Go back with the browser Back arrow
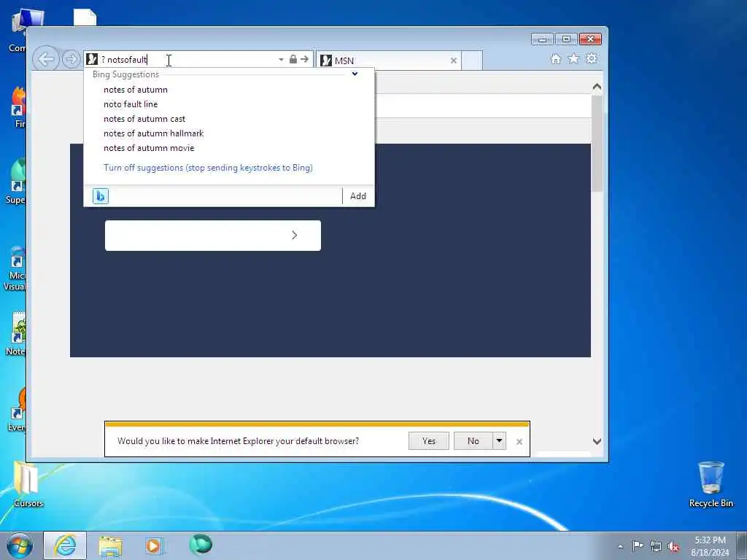This screenshot has height=560, width=747. coord(46,60)
